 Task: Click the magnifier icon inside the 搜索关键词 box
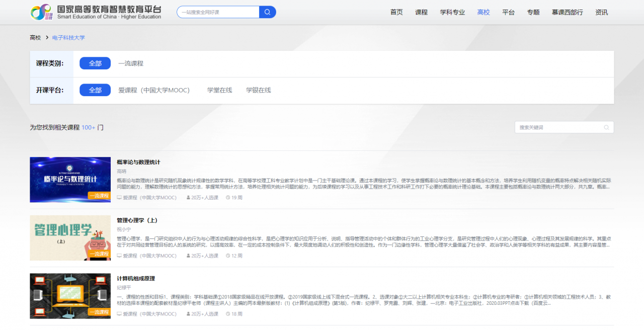(606, 127)
